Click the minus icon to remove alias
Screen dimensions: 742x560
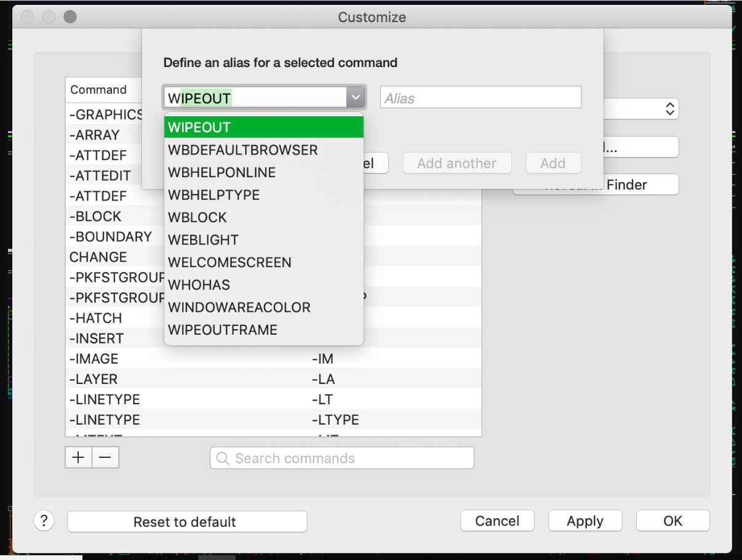click(106, 458)
